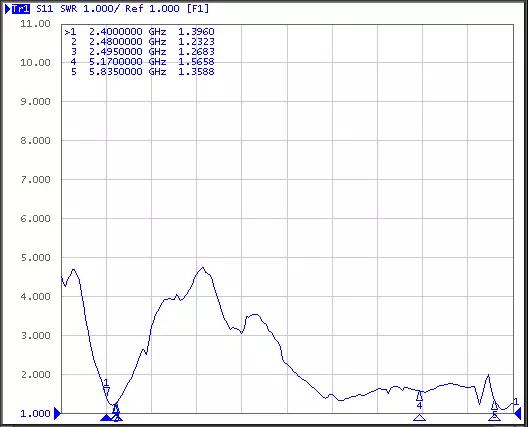
Task: Select the Tr1 trace label
Action: coord(21,9)
